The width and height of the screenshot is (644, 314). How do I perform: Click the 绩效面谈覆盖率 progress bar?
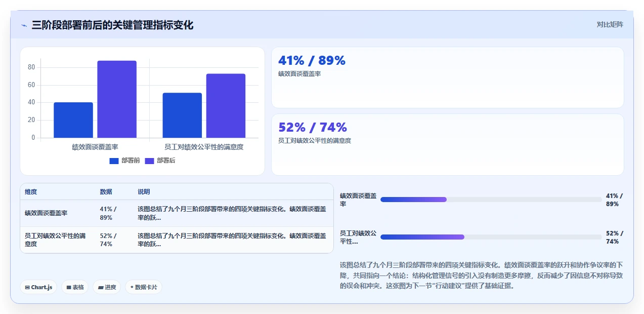pyautogui.click(x=491, y=200)
